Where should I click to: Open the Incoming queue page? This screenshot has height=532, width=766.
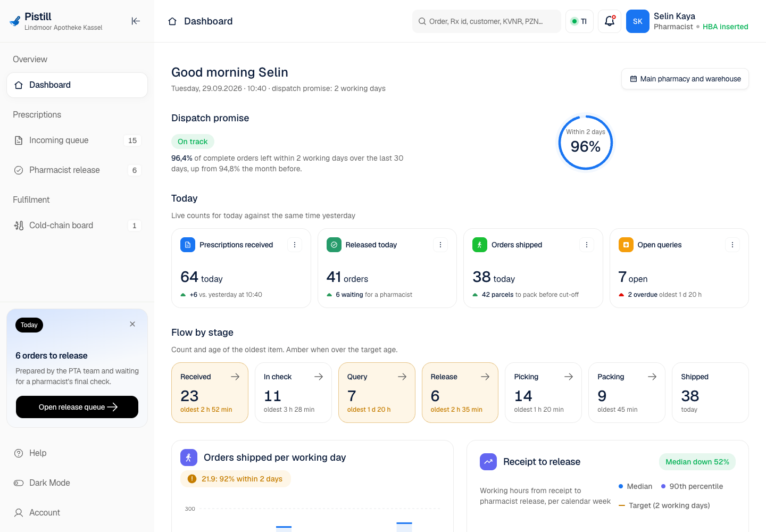[77, 140]
